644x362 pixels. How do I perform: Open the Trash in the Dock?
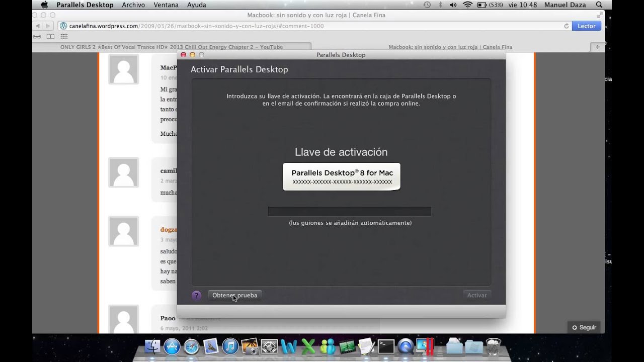[494, 346]
